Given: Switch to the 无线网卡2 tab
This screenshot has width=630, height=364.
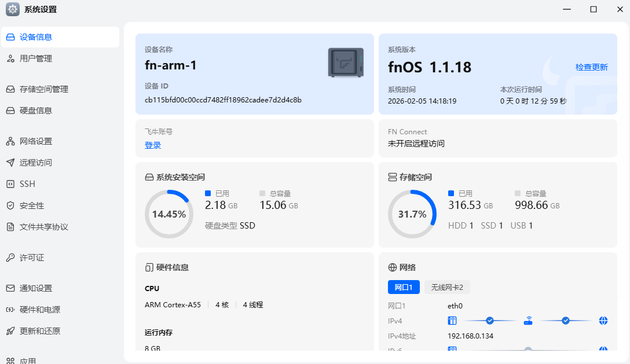Looking at the screenshot, I should [x=447, y=287].
